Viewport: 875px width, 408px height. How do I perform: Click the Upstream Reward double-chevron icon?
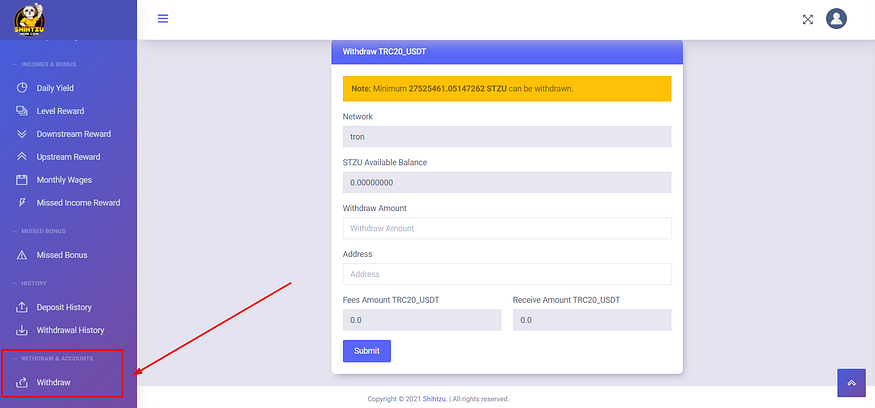[22, 157]
